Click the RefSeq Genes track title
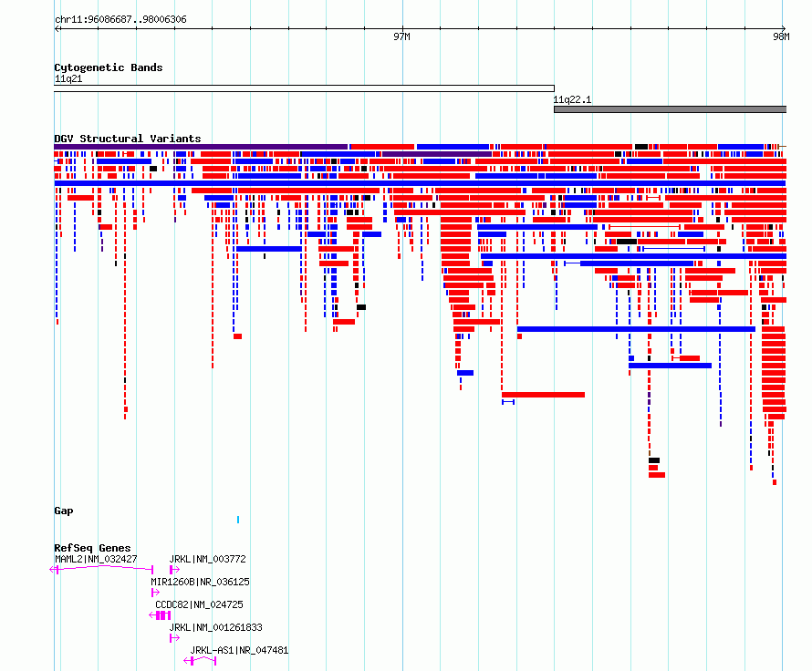Viewport: 812px width, 671px height. [92, 548]
